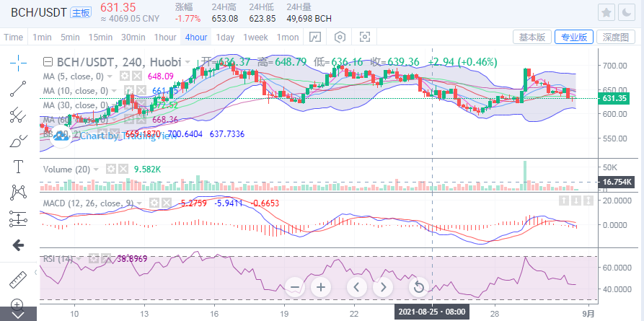Maximize the MACD pane

pos(588,201)
